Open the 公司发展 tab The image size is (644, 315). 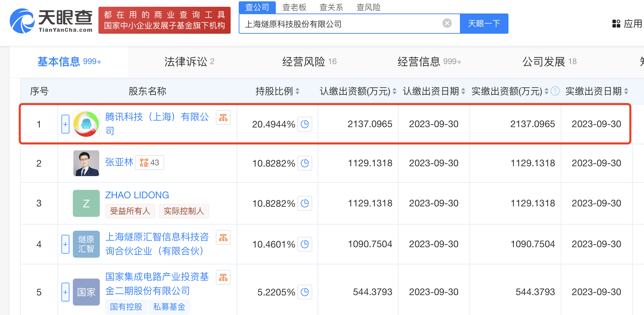click(x=549, y=62)
